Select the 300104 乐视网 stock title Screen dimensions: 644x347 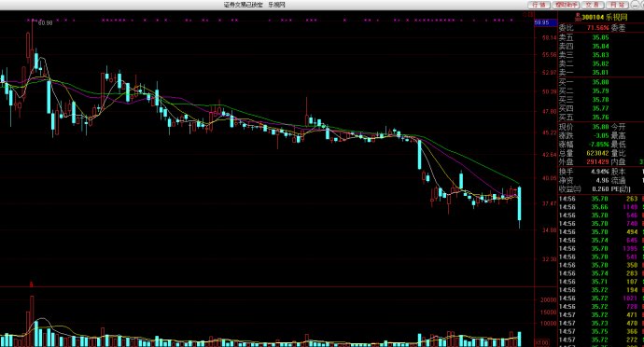pyautogui.click(x=605, y=17)
